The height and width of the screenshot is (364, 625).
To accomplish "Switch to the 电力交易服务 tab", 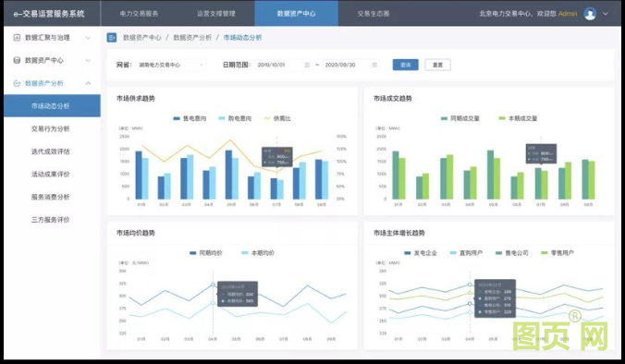I will tap(139, 14).
